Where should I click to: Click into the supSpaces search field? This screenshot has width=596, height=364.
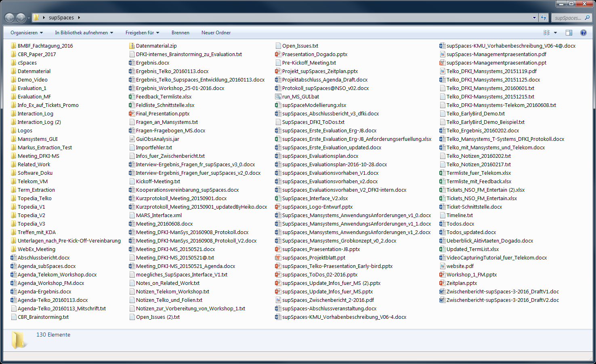point(568,18)
